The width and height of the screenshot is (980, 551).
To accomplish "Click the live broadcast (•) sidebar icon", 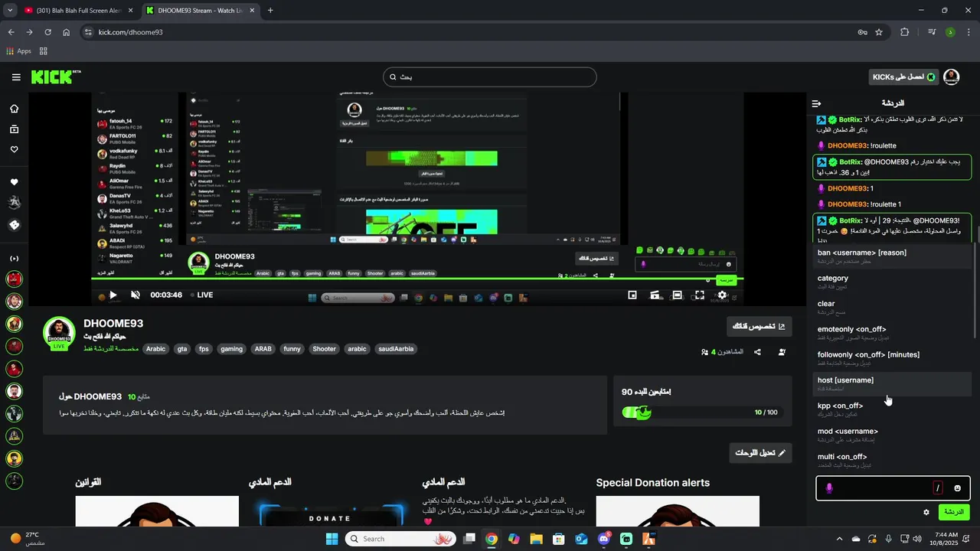I will (x=14, y=259).
